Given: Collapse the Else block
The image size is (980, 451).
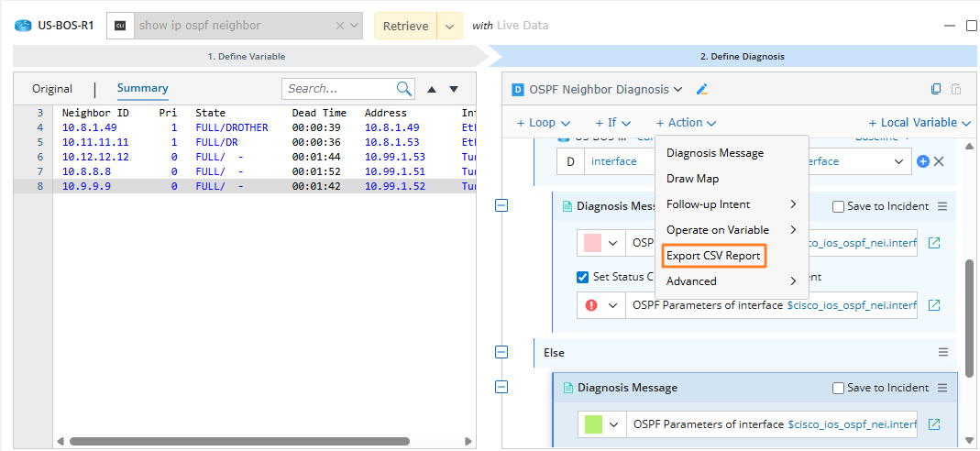Looking at the screenshot, I should point(501,352).
